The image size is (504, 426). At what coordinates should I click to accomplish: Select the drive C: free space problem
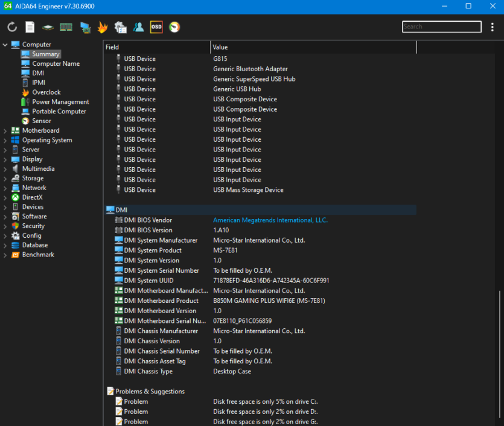260,402
